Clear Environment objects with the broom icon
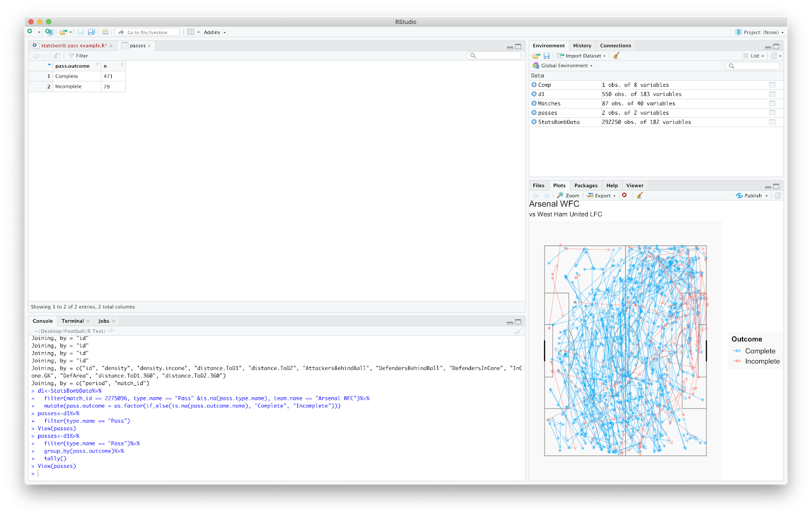This screenshot has height=517, width=812. coord(616,56)
